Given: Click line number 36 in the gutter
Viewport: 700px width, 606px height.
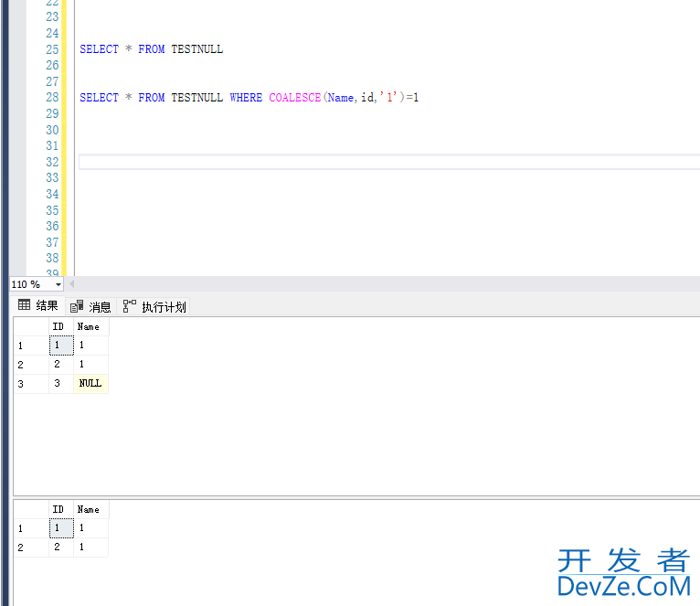Looking at the screenshot, I should pyautogui.click(x=52, y=227).
